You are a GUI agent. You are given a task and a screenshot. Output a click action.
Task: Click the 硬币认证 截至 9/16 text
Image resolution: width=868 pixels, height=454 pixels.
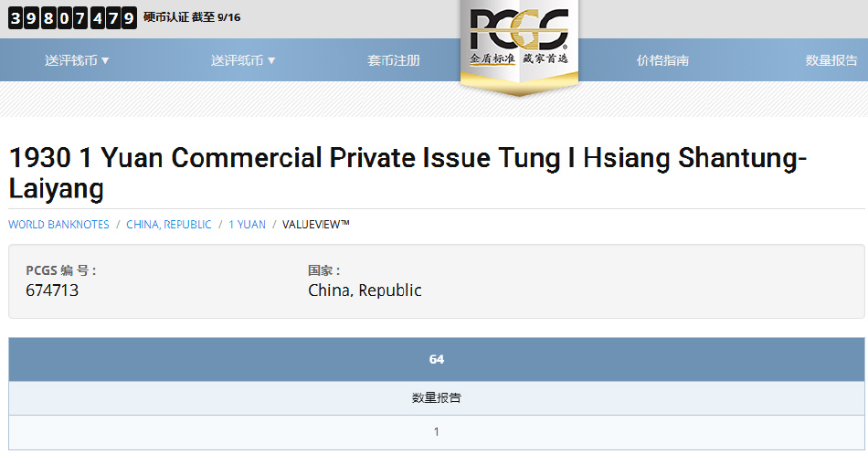click(192, 17)
